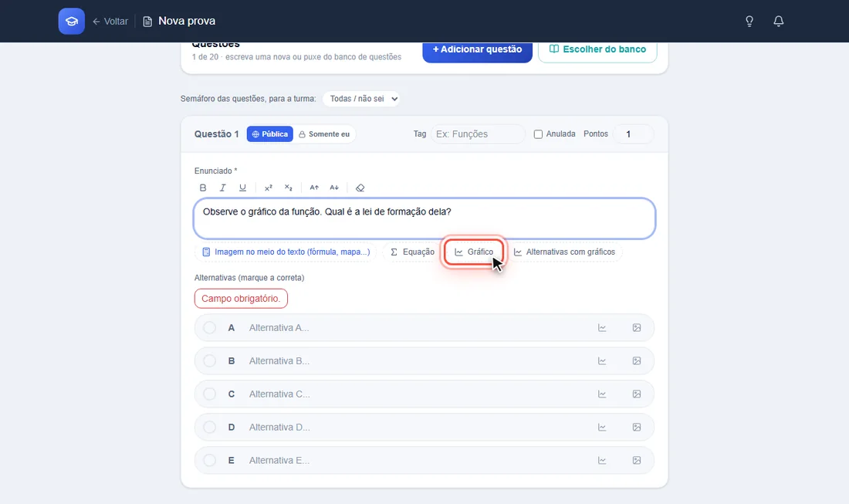The image size is (849, 504).
Task: Add an image to Alternativa D
Action: (x=637, y=427)
